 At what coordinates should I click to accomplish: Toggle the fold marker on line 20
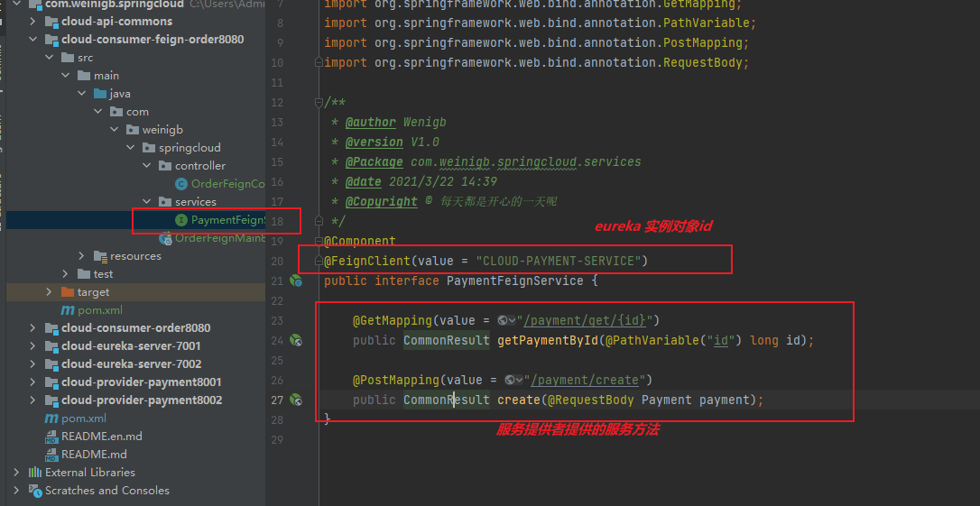[319, 261]
